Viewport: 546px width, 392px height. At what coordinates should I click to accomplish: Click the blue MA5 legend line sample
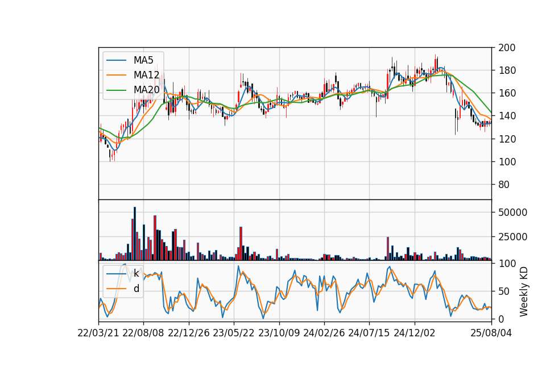116,60
